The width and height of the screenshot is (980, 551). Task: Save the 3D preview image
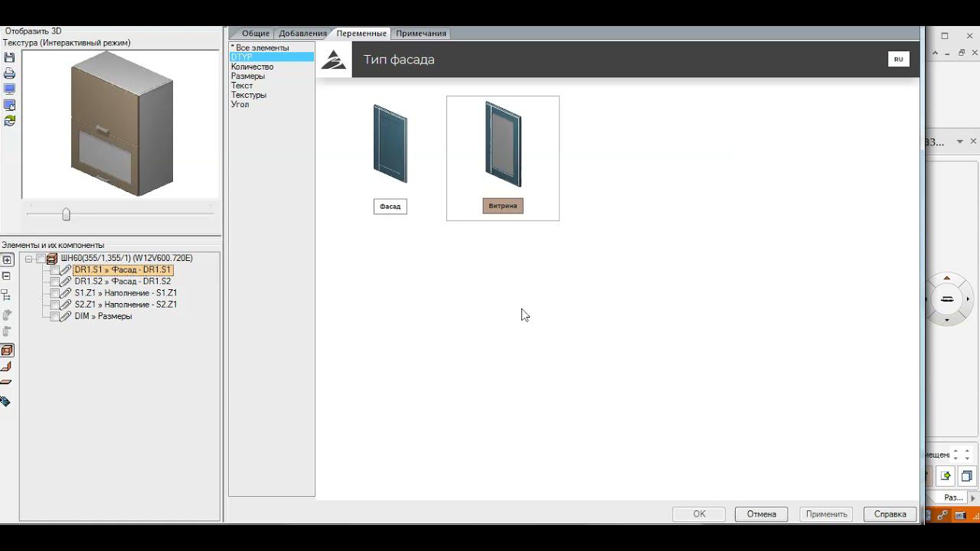pos(9,57)
